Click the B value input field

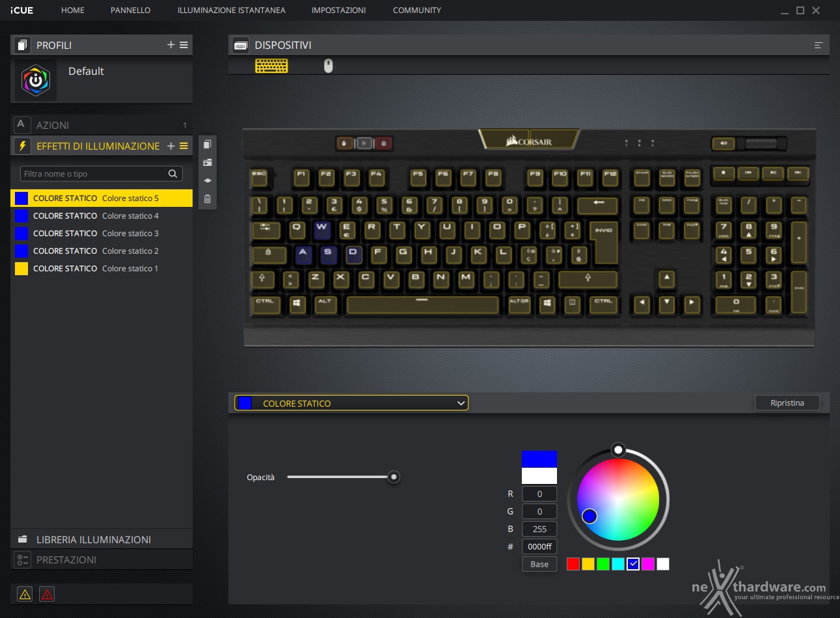click(539, 529)
